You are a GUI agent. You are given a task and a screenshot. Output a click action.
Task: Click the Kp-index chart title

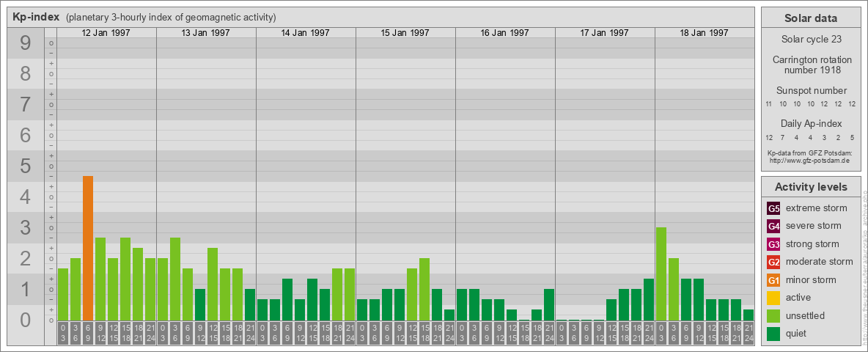pyautogui.click(x=36, y=17)
